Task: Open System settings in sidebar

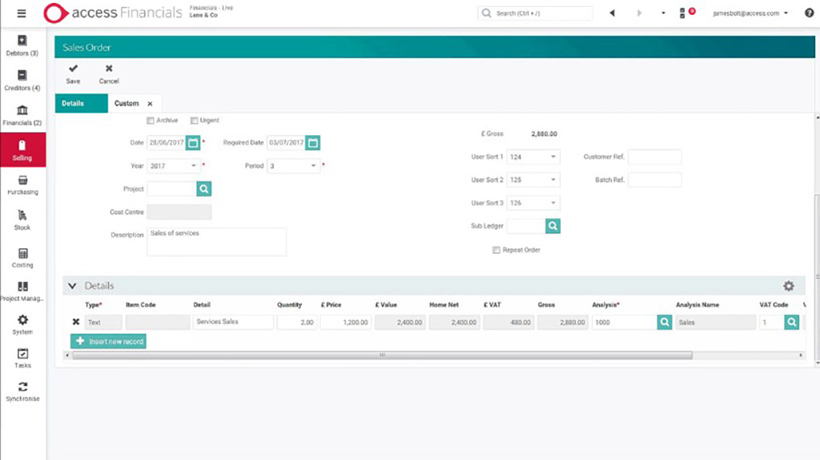Action: click(x=22, y=325)
